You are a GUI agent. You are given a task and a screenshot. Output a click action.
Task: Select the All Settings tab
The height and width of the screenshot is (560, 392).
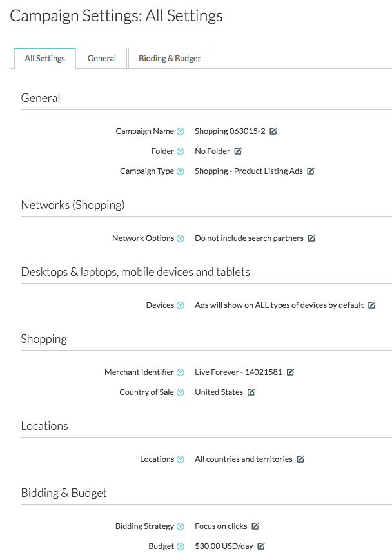coord(45,59)
